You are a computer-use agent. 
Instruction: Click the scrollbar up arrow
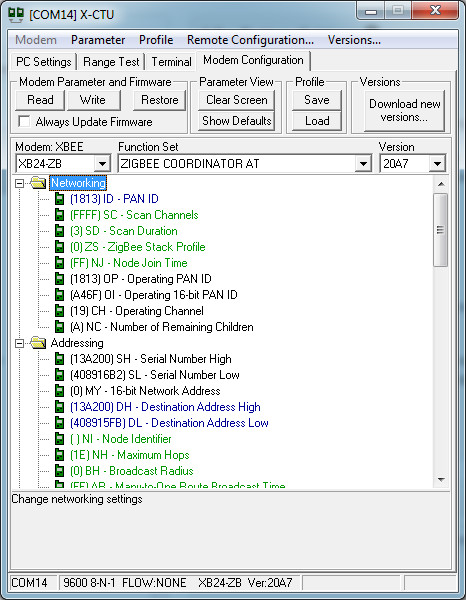coord(441,184)
